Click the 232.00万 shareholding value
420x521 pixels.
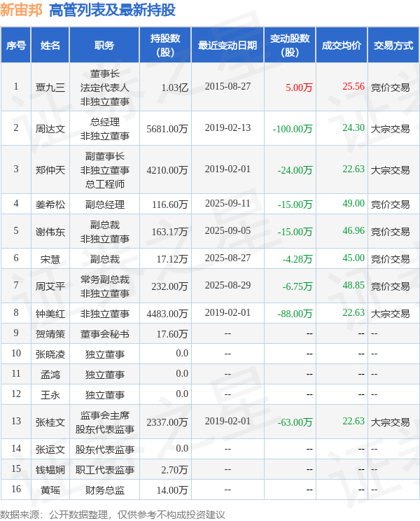tap(170, 286)
